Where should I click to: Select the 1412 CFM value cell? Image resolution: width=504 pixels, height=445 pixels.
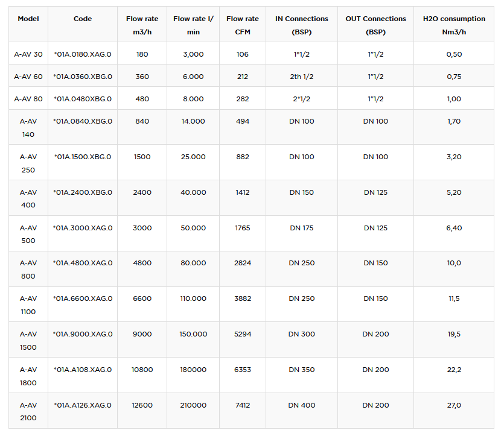pos(243,192)
